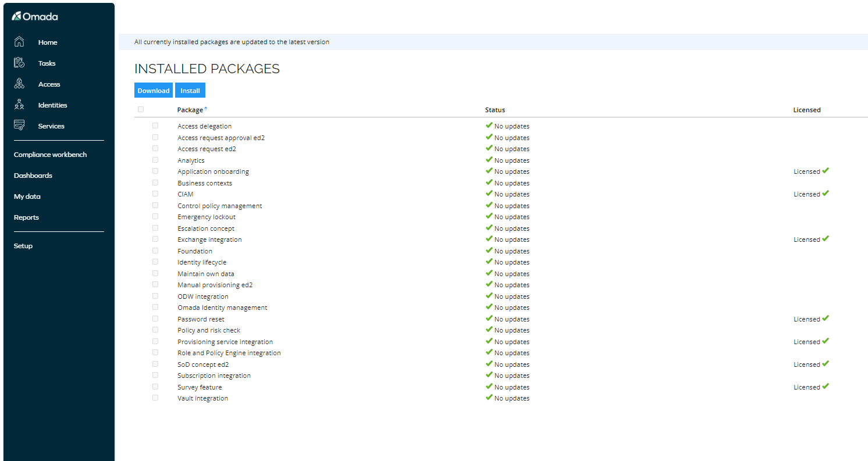Check the Access delegation checkbox

pos(155,126)
